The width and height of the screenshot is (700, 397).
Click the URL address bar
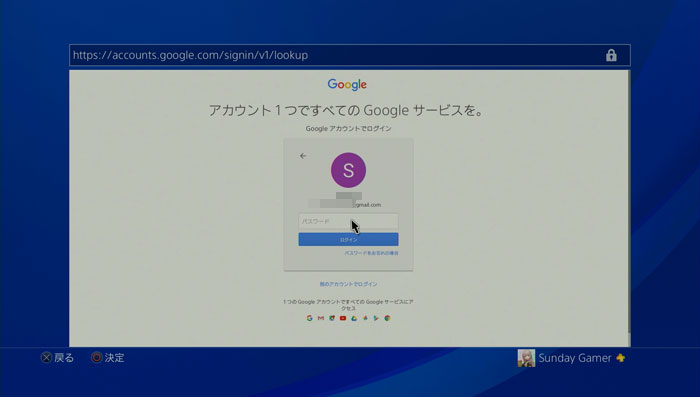[350, 55]
